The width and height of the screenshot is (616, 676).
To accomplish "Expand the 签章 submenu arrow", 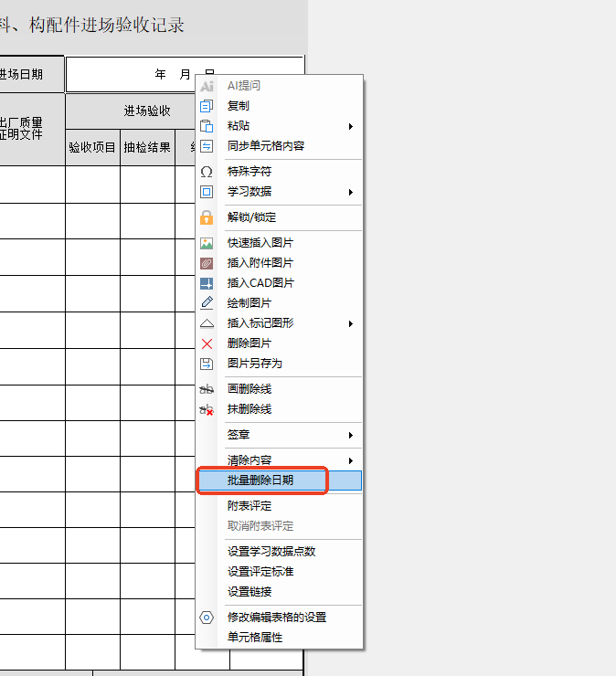I will [351, 435].
